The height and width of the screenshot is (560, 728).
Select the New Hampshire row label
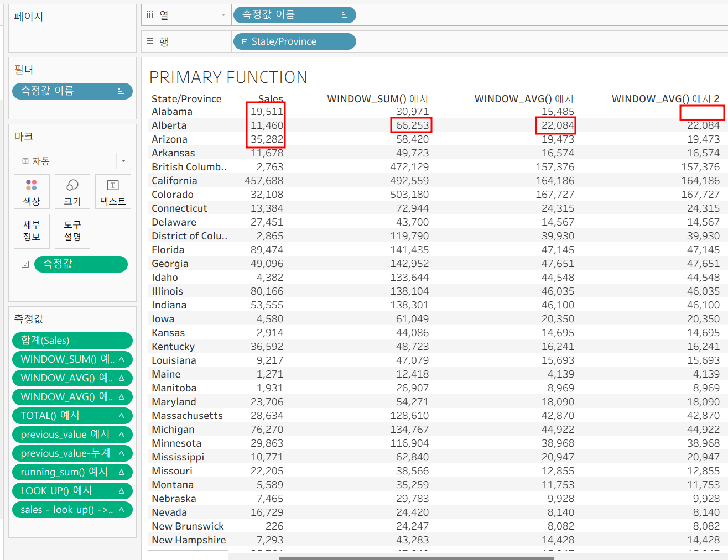click(x=189, y=540)
